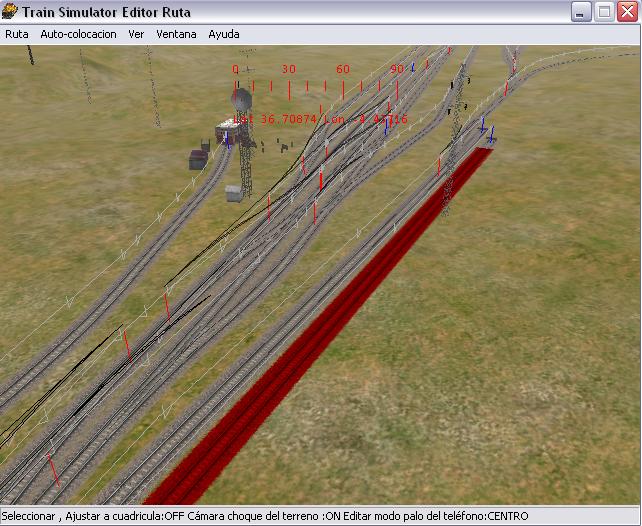The height and width of the screenshot is (526, 642).
Task: Maximize the editor window
Action: (604, 12)
